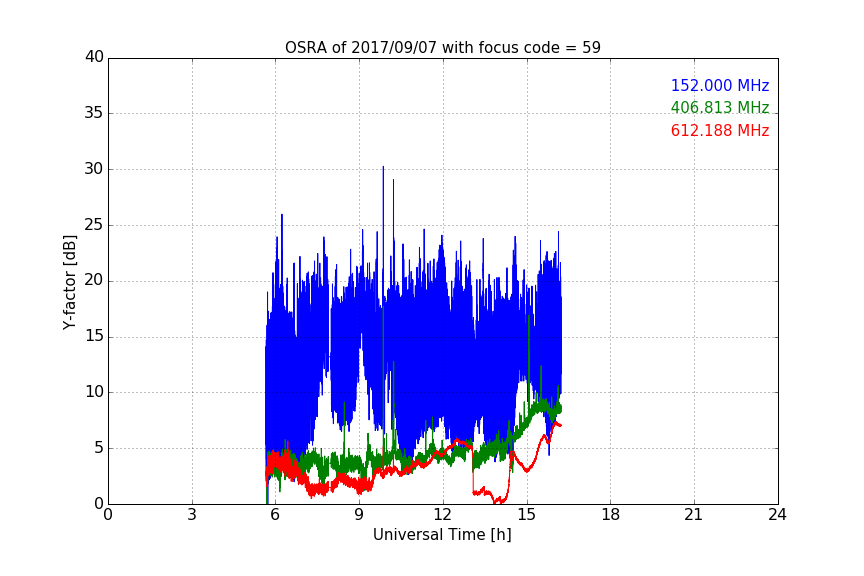
Task: Click the x-axis tick label 9
Action: [x=359, y=515]
